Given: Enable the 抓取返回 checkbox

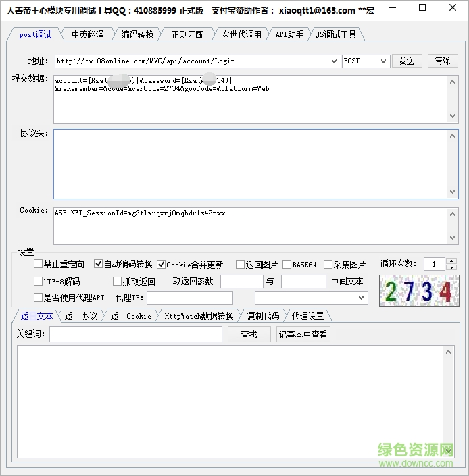Looking at the screenshot, I should (117, 281).
